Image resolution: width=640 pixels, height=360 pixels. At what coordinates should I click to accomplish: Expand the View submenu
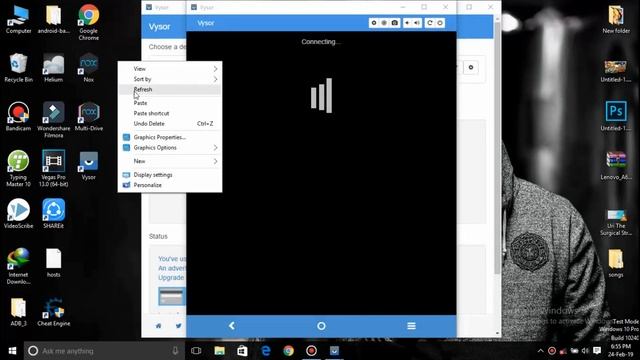(170, 69)
